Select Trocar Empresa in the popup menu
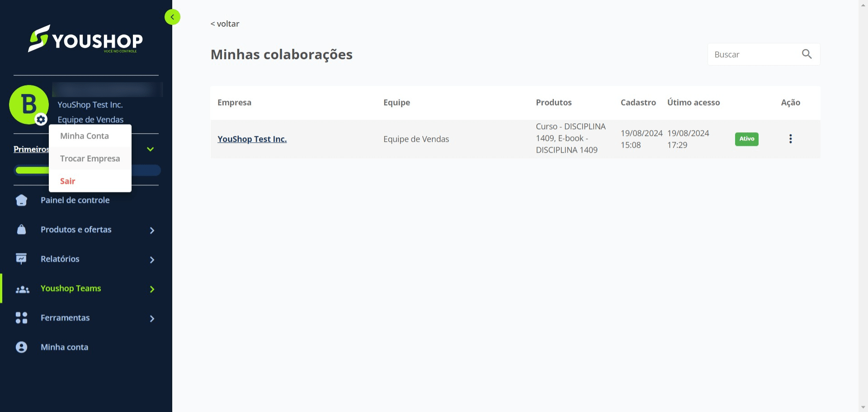 90,159
